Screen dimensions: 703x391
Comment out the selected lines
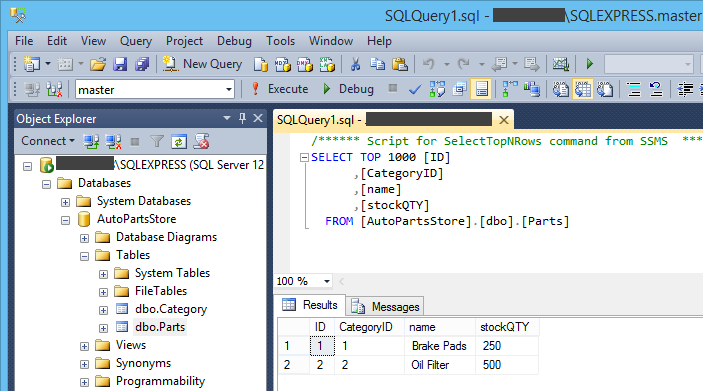coord(634,90)
